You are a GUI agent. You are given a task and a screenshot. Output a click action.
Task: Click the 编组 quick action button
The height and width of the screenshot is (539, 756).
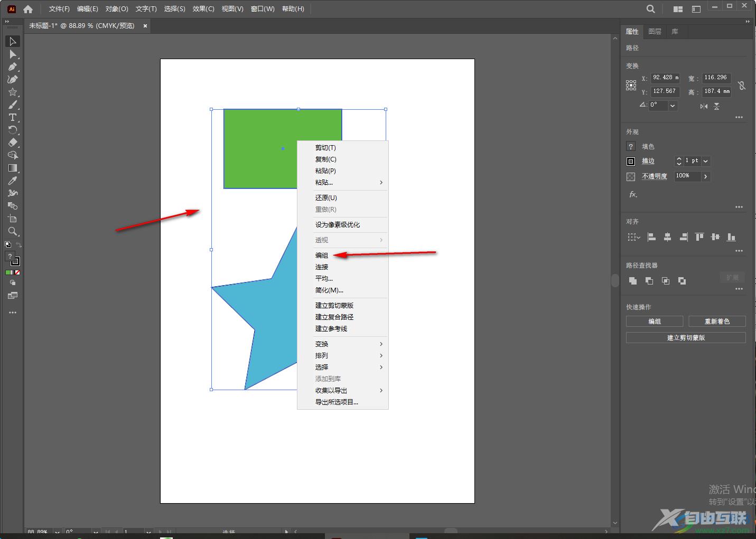pos(655,321)
